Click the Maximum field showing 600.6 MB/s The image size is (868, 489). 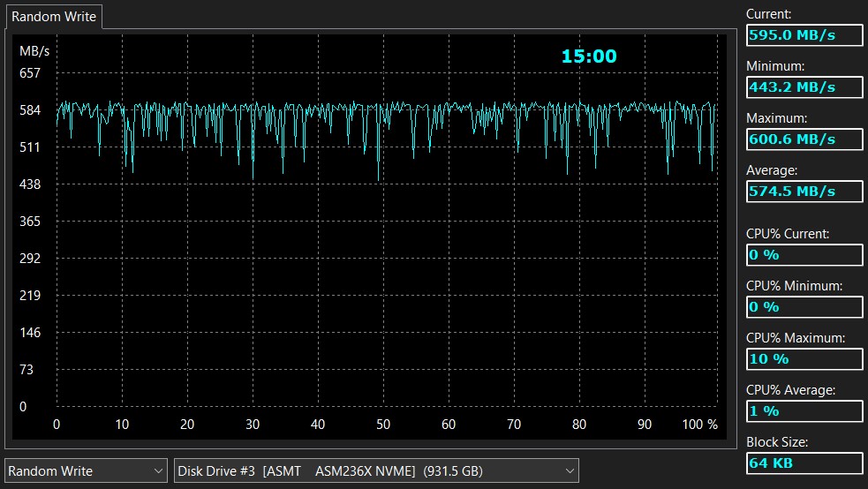click(804, 139)
